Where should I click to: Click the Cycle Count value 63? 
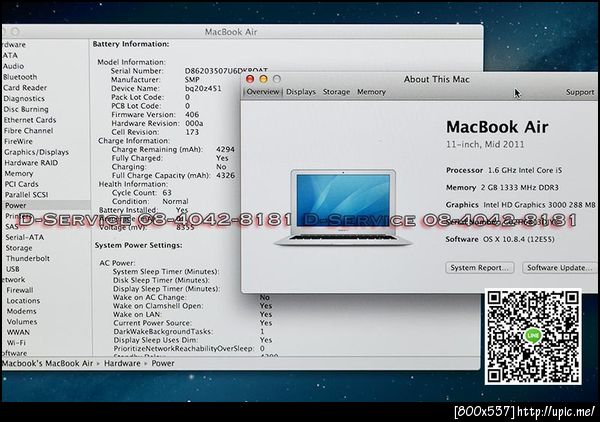coord(167,192)
